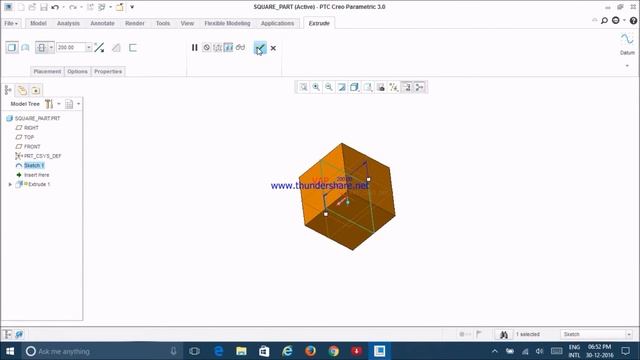Open the Properties panel tab
The image size is (640, 360).
click(108, 71)
